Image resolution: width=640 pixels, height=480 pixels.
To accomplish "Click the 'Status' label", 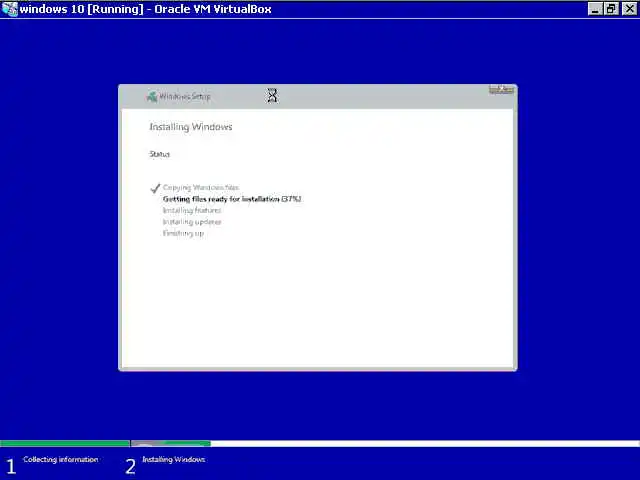I will (x=159, y=154).
